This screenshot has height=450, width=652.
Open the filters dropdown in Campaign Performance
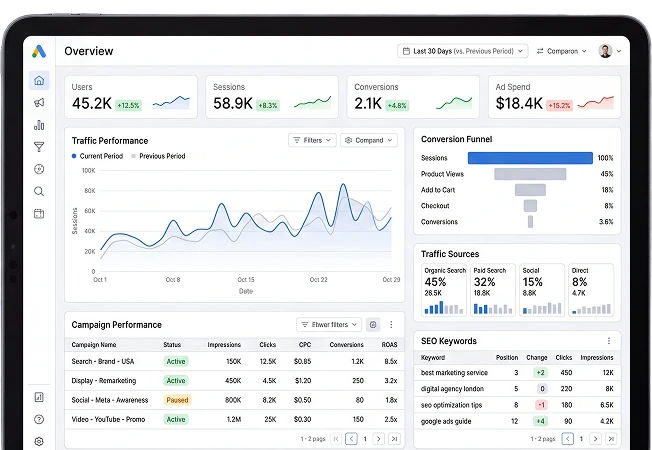(x=329, y=324)
